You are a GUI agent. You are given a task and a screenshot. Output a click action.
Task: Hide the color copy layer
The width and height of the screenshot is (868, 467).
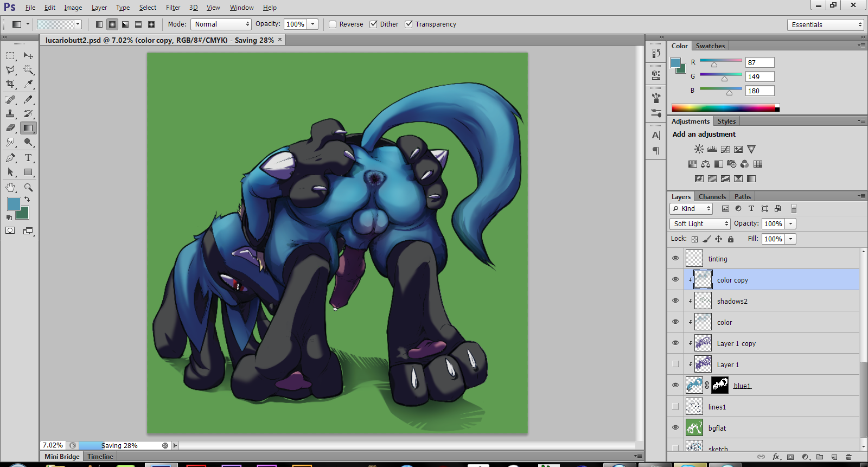(x=675, y=280)
